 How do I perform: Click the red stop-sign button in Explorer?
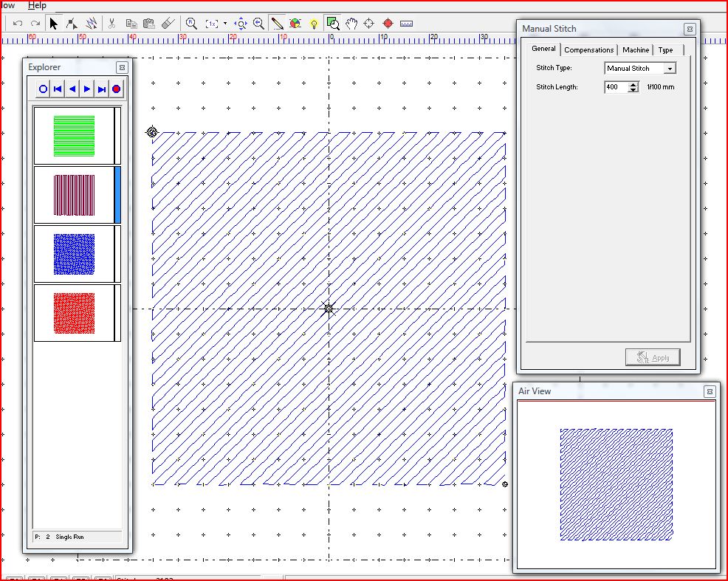click(117, 89)
